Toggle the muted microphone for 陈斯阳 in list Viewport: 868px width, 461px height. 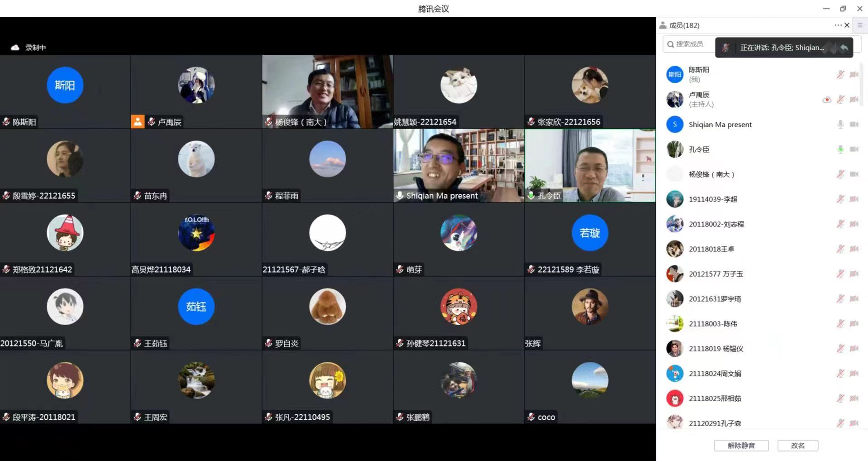pos(840,75)
